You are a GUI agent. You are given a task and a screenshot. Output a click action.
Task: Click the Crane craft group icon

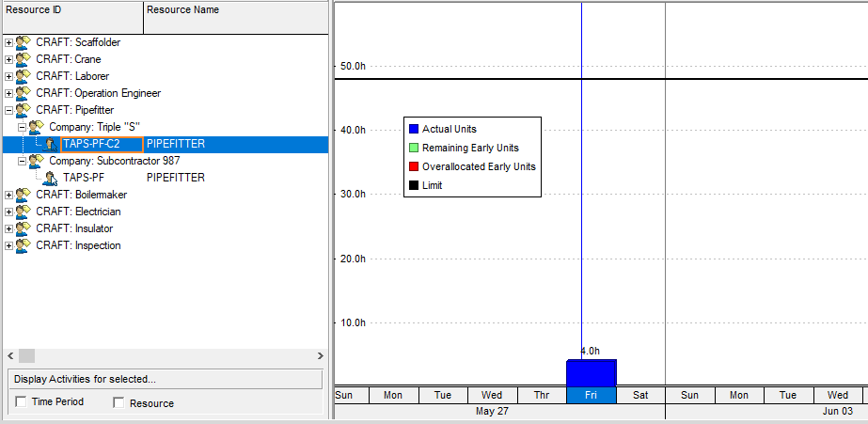coord(24,59)
